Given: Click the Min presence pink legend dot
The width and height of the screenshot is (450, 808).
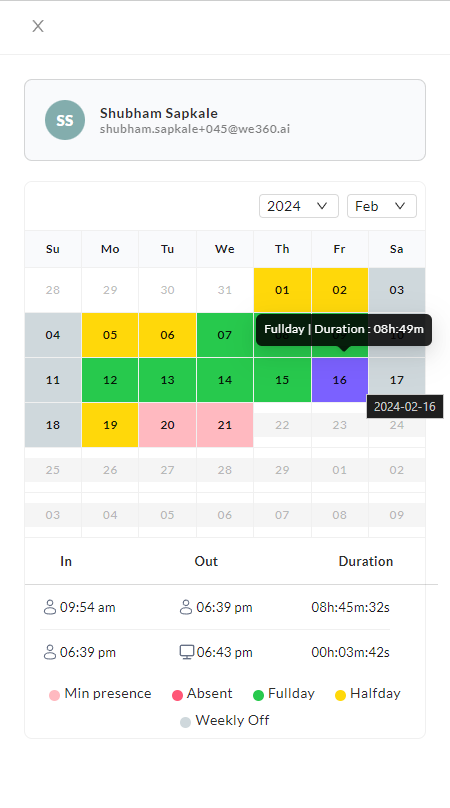Looking at the screenshot, I should (x=54, y=695).
